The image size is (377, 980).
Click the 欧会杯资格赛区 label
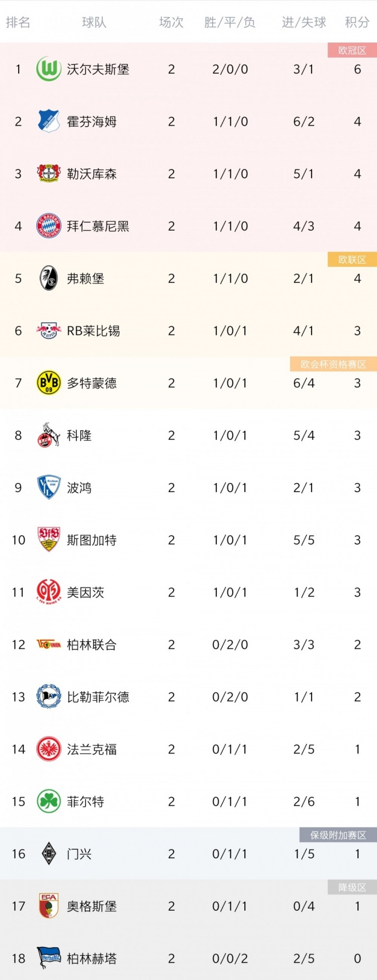(333, 364)
